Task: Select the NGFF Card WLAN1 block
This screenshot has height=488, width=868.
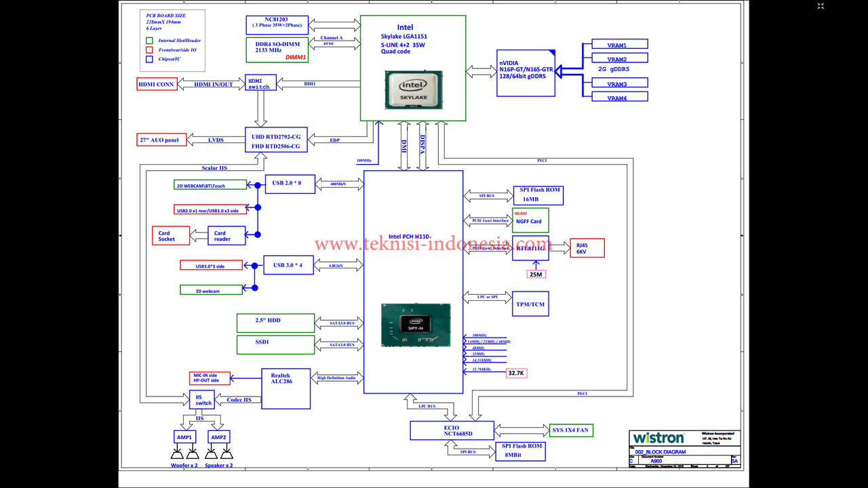Action: tap(531, 220)
